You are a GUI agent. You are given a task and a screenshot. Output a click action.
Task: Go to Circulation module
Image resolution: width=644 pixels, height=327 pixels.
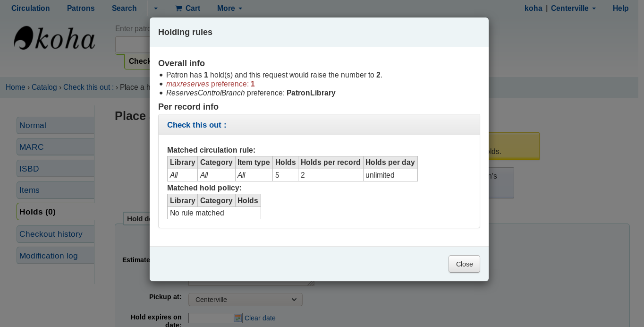[x=30, y=9]
